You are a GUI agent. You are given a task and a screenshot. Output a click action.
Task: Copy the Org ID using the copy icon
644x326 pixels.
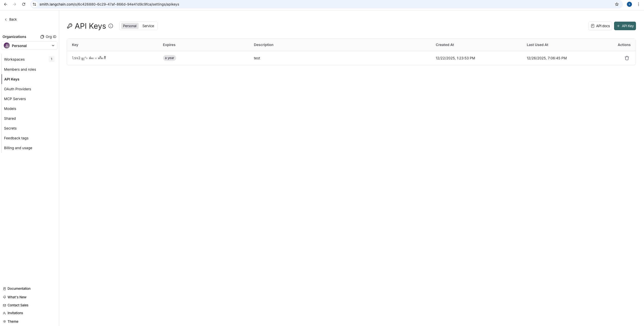(x=42, y=37)
